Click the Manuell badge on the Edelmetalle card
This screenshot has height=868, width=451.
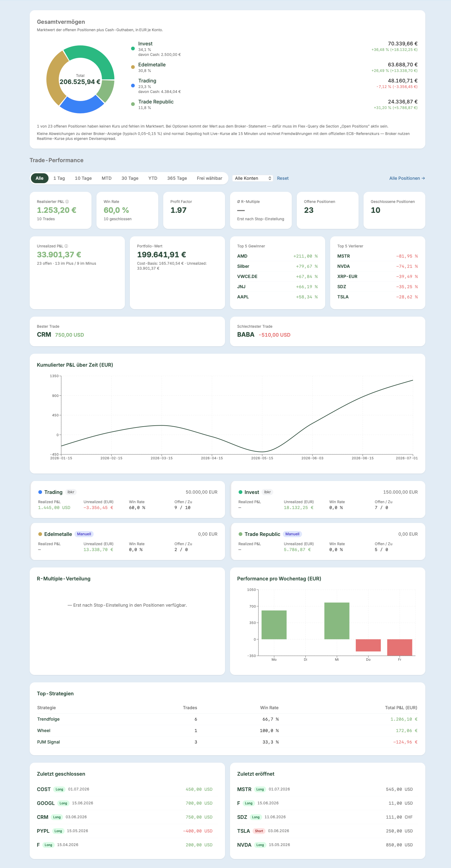coord(84,534)
